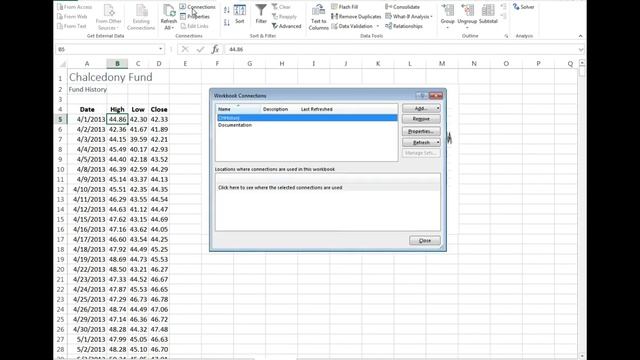Select row 10 header
The image size is (640, 360).
[60, 169]
